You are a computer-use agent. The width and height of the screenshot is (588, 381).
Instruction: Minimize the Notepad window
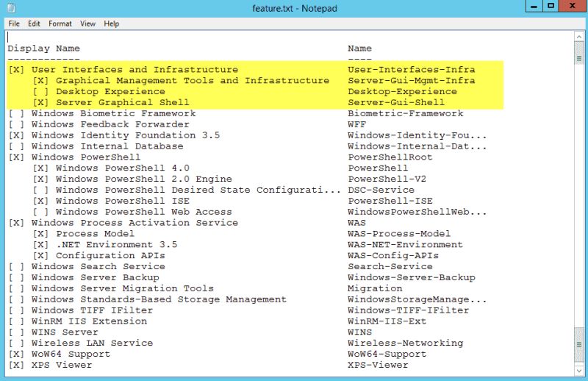534,6
